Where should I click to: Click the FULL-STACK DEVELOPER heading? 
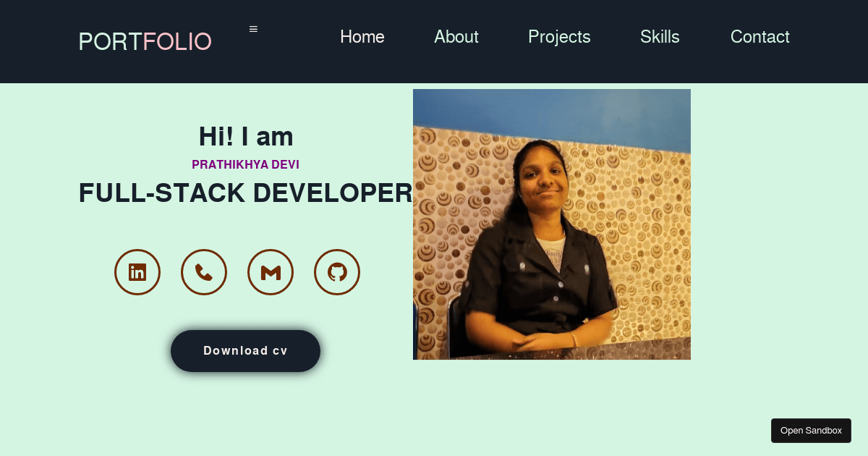click(x=245, y=193)
